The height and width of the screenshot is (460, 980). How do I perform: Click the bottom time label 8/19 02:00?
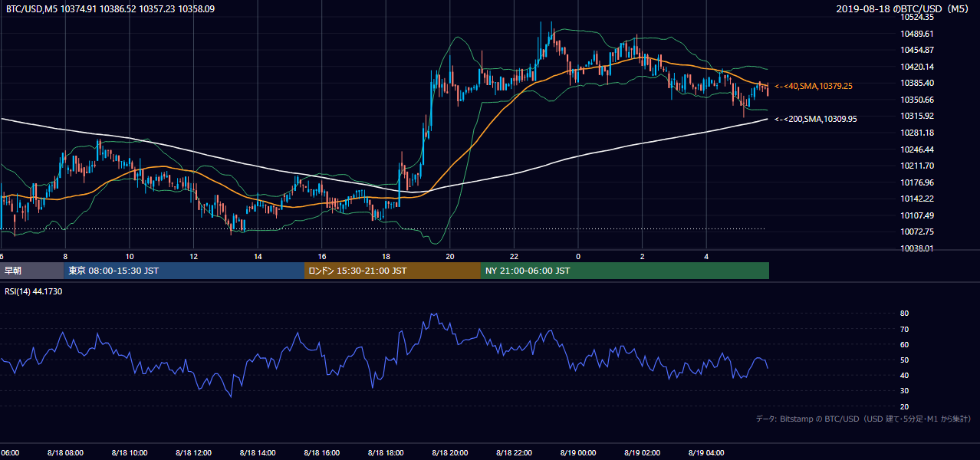[641, 453]
